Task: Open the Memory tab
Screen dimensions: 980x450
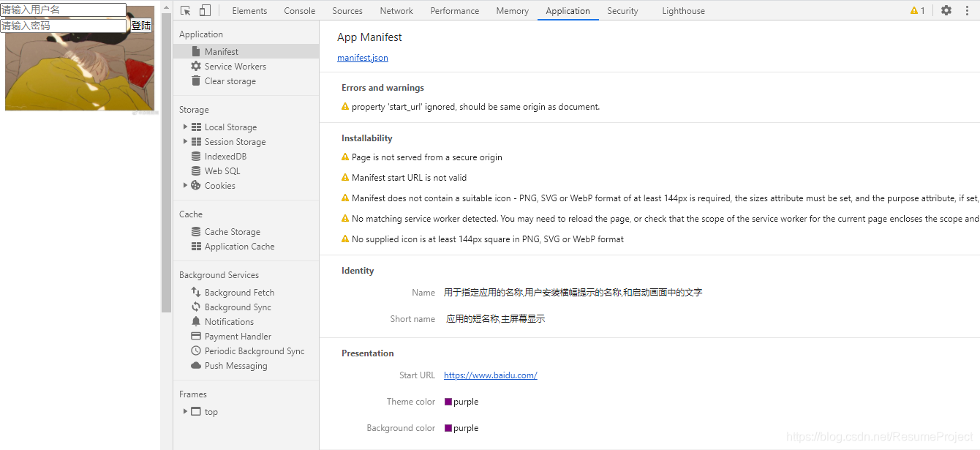Action: (x=513, y=10)
